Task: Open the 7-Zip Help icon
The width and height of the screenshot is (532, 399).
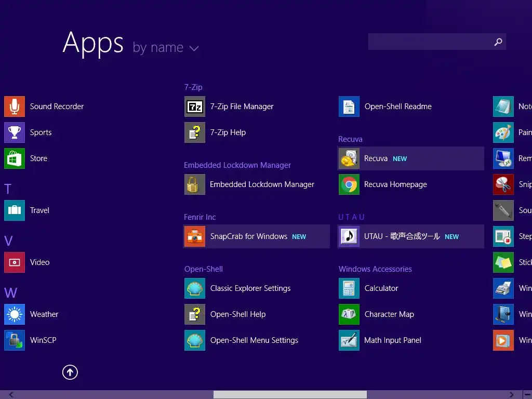Action: click(195, 132)
